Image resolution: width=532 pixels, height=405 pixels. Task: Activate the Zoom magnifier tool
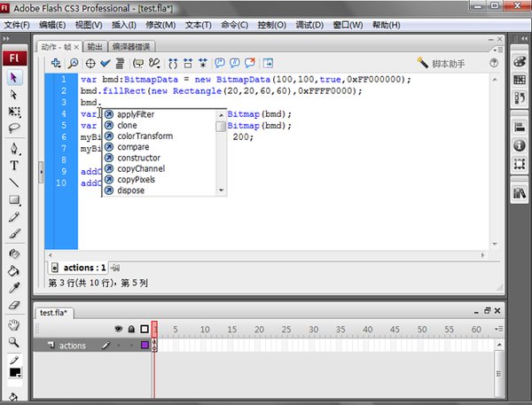[x=14, y=341]
